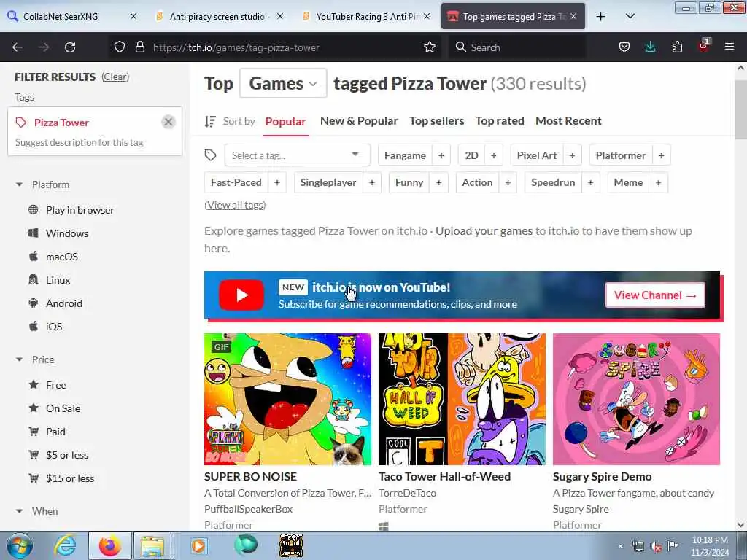
Task: Click the Firefox search box
Action: tap(517, 47)
